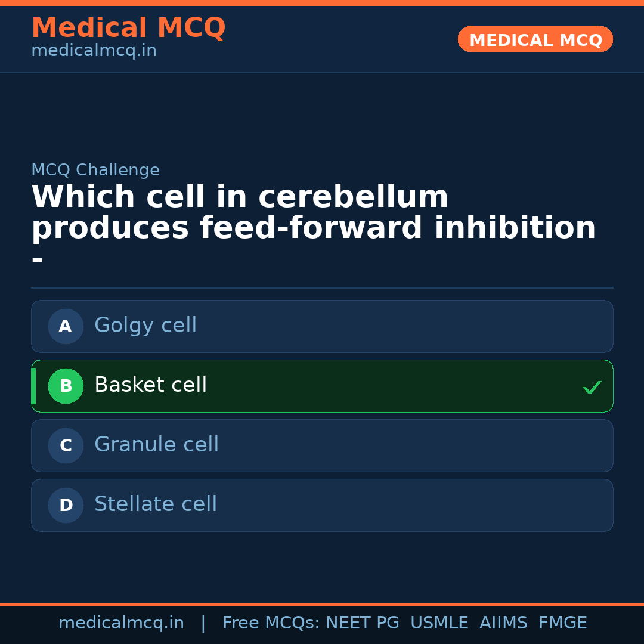
Task: Click FMGE in the footer
Action: point(562,623)
